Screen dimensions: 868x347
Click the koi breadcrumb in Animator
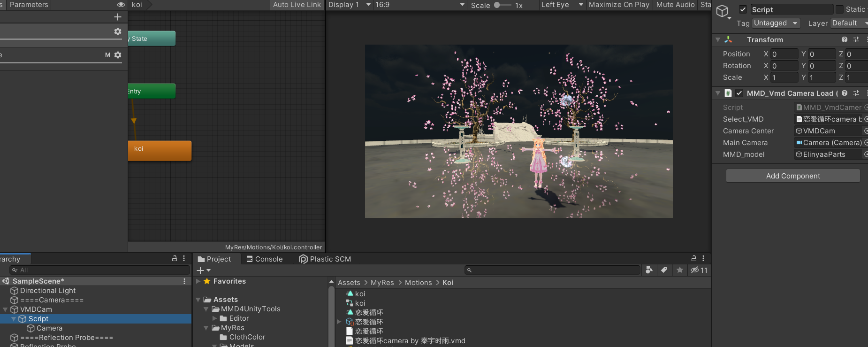click(137, 5)
